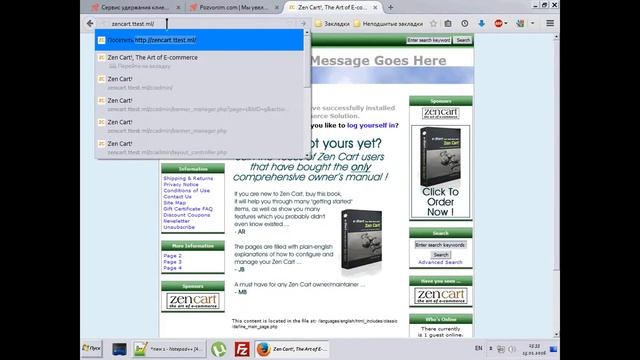Open the Site Map link
Image resolution: width=640 pixels, height=360 pixels.
[175, 203]
